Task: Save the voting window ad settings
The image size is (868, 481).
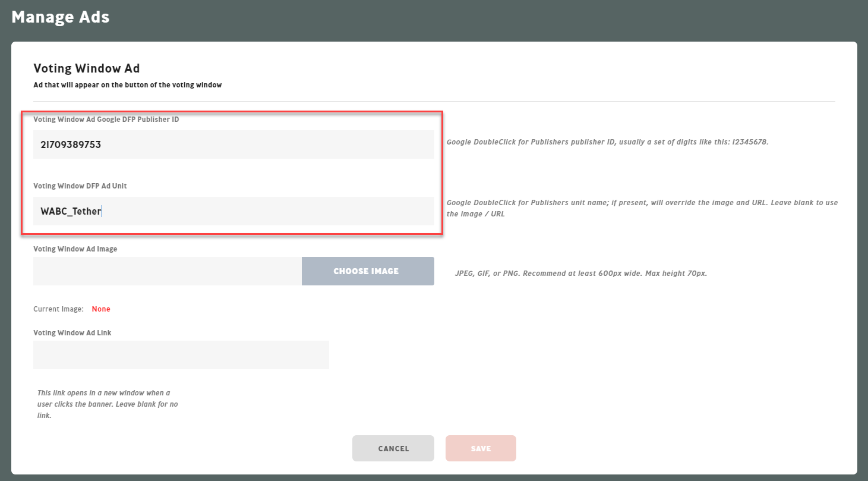Action: click(481, 448)
